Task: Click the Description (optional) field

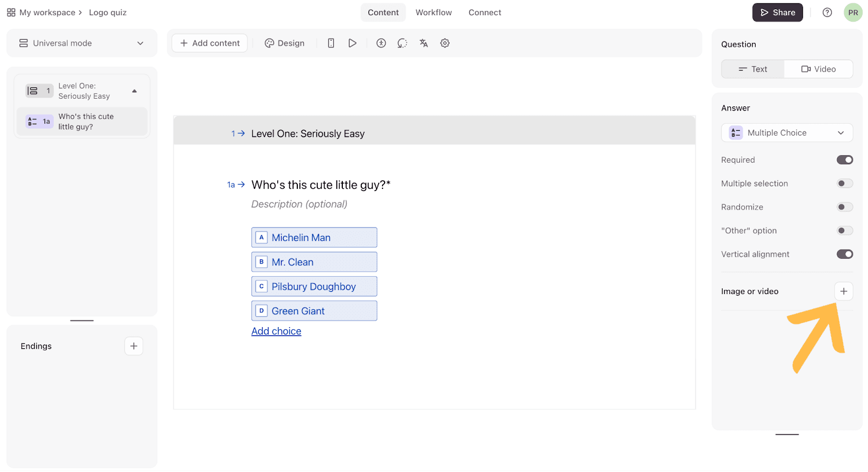Action: pyautogui.click(x=299, y=204)
